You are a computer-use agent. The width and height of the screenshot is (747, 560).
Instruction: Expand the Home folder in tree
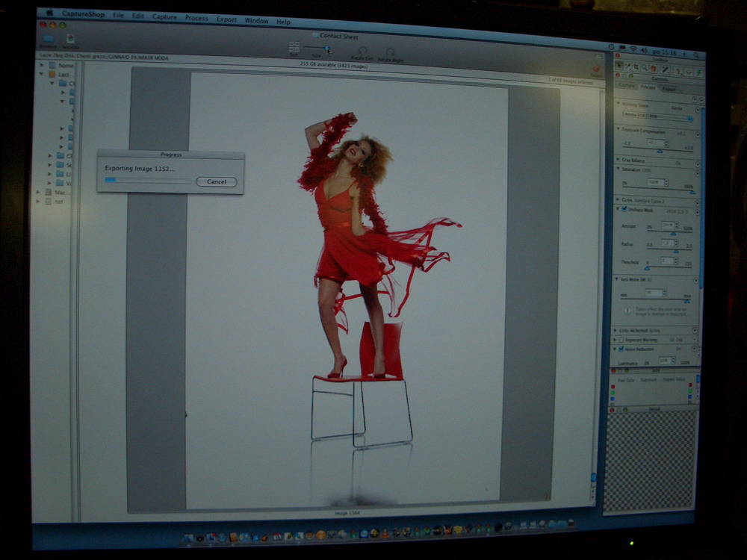[x=43, y=65]
